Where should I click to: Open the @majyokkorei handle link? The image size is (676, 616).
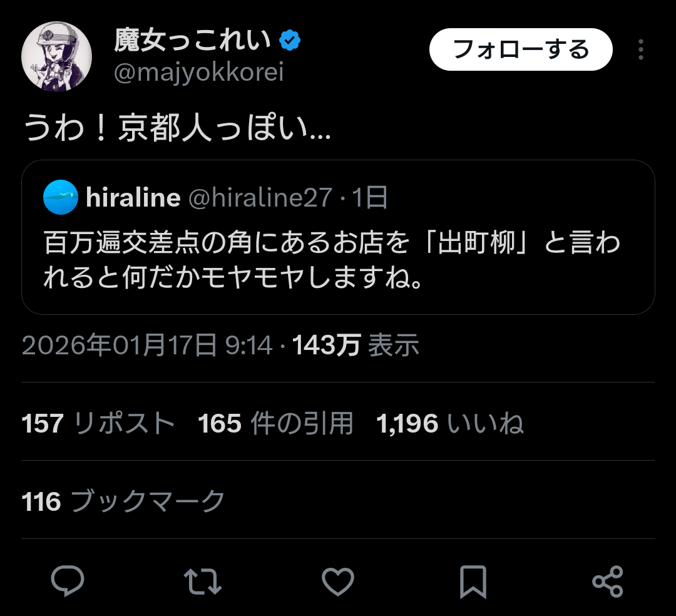click(x=199, y=73)
